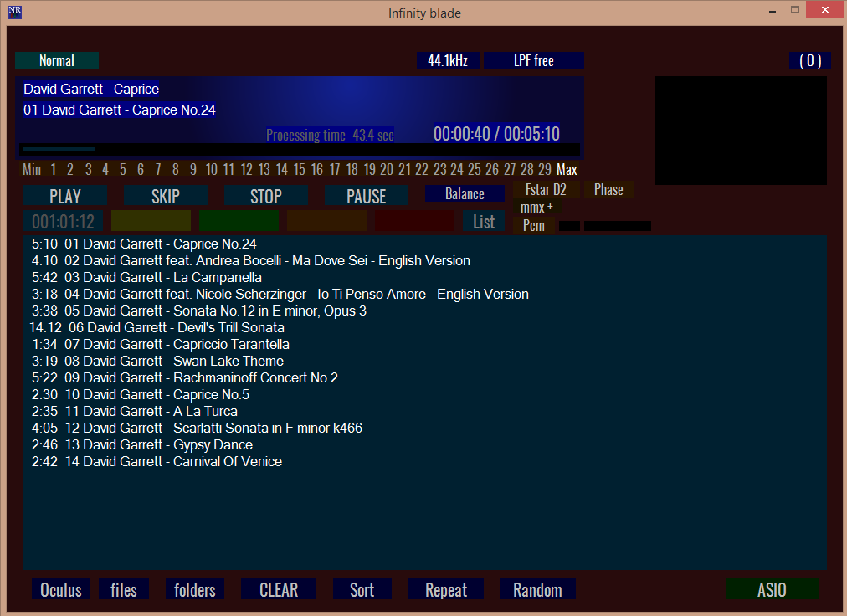
Task: Skip to the next track
Action: click(x=165, y=196)
